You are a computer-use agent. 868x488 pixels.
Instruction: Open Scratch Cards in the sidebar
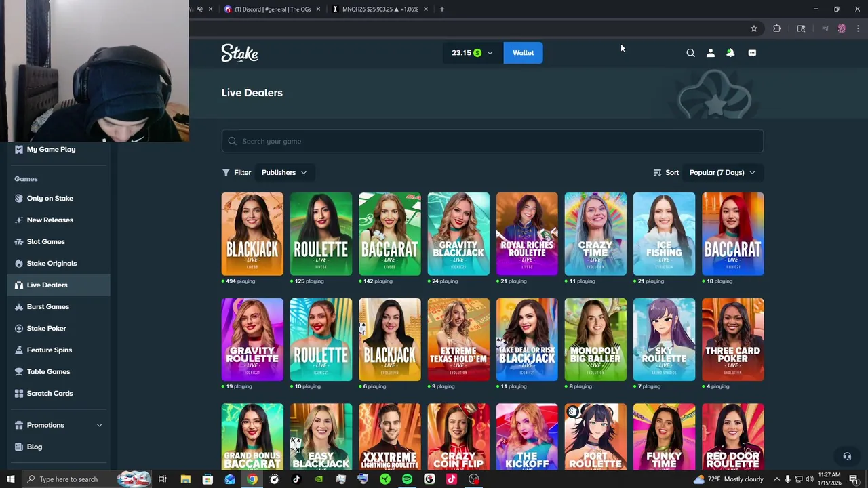(50, 393)
